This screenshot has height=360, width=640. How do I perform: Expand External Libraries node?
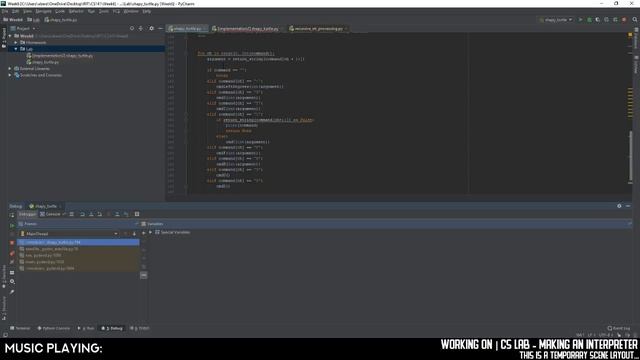click(10, 69)
